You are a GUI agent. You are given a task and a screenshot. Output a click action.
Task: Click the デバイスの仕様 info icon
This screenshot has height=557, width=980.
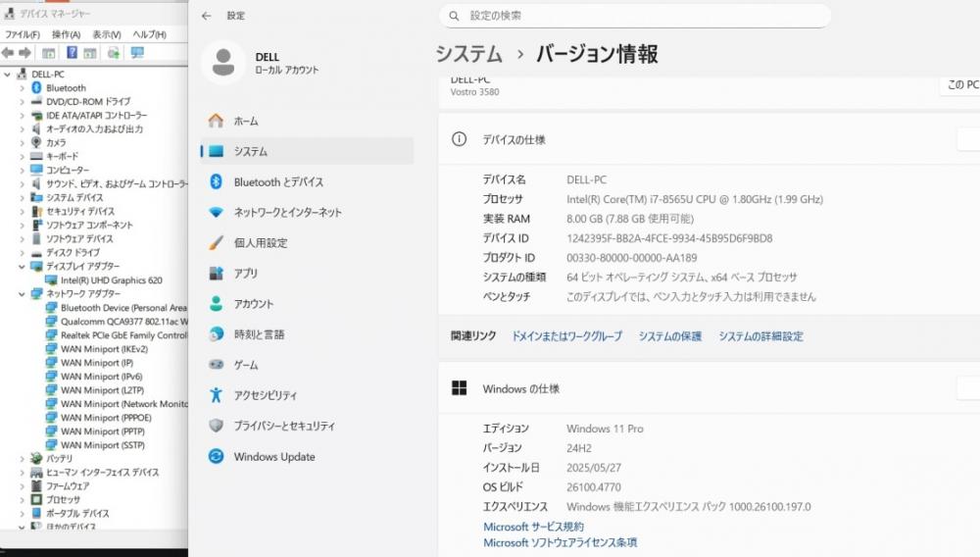coord(459,139)
